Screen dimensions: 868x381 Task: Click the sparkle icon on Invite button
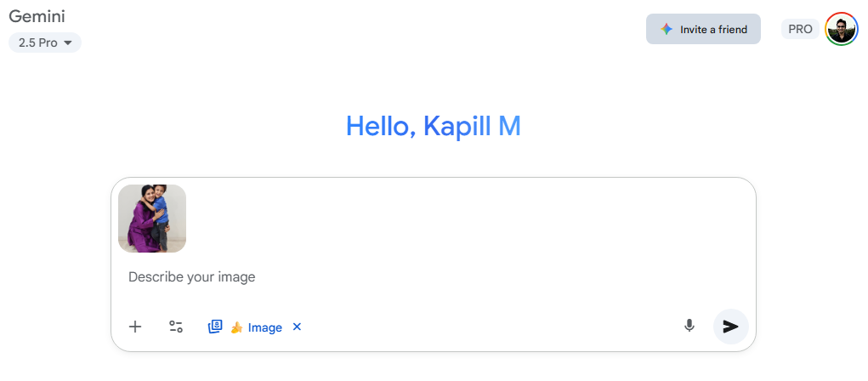667,29
